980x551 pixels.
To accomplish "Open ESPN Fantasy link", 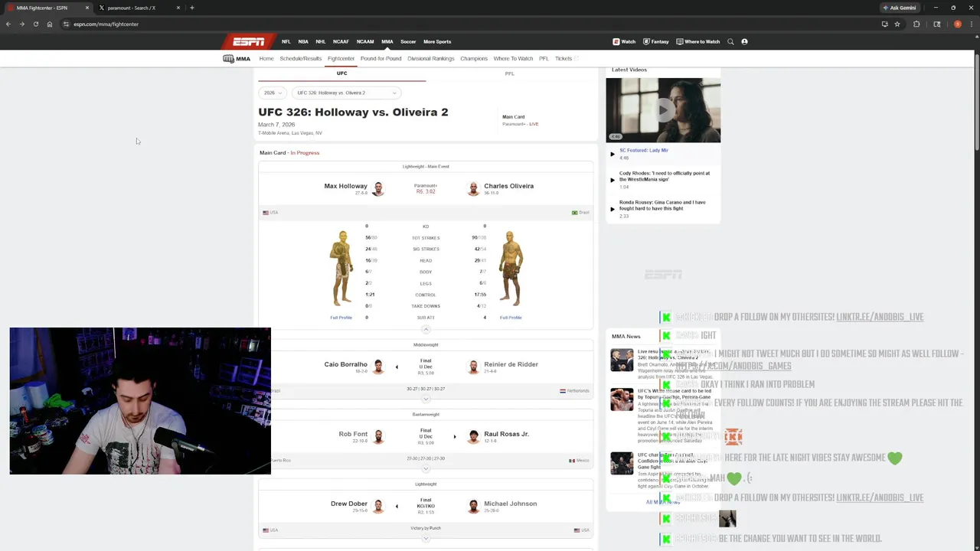I will (655, 41).
